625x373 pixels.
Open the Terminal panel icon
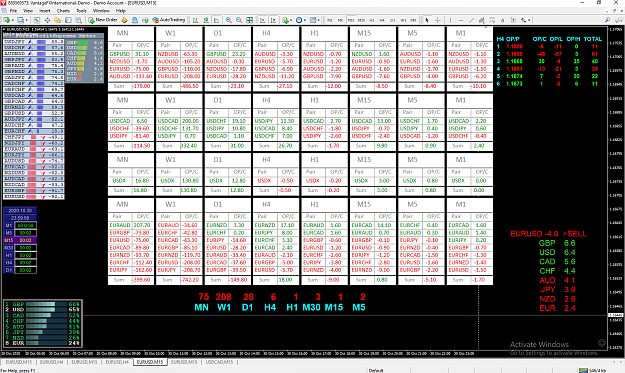[x=68, y=20]
